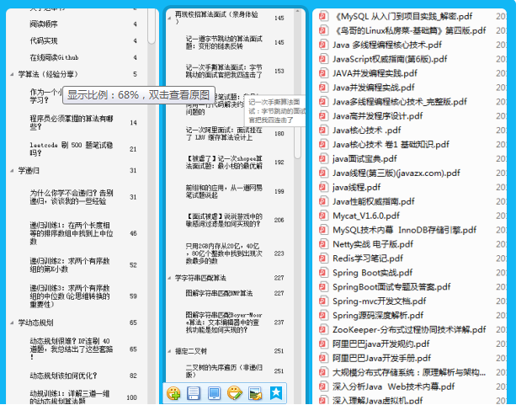
Task: Collapse the 学动态规划 tree node arrow
Action: click(13, 322)
